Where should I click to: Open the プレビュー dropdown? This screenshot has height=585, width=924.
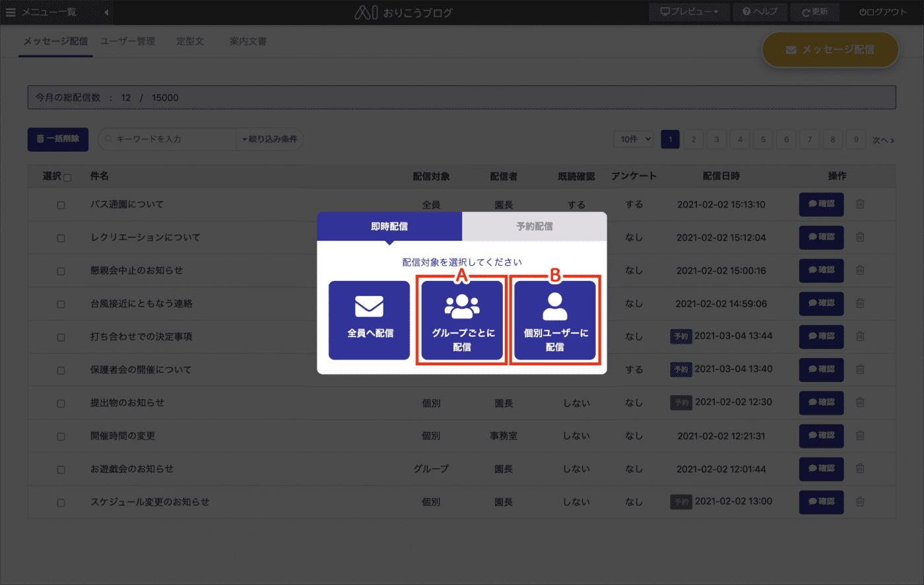[689, 12]
